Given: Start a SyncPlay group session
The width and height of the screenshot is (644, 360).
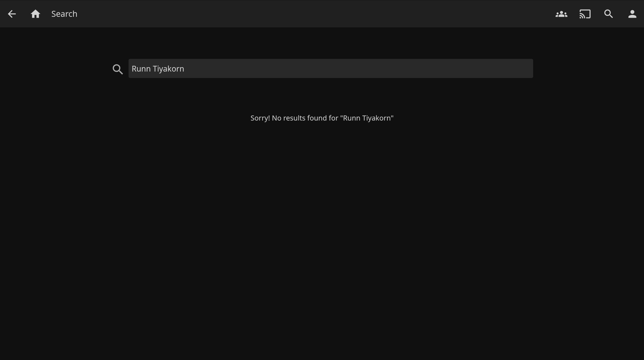Looking at the screenshot, I should [561, 14].
